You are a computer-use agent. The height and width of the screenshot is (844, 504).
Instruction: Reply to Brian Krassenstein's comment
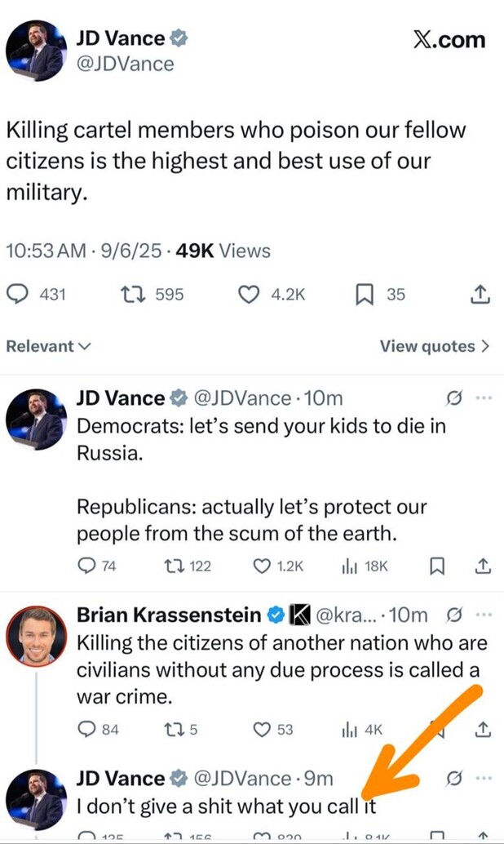tap(86, 730)
